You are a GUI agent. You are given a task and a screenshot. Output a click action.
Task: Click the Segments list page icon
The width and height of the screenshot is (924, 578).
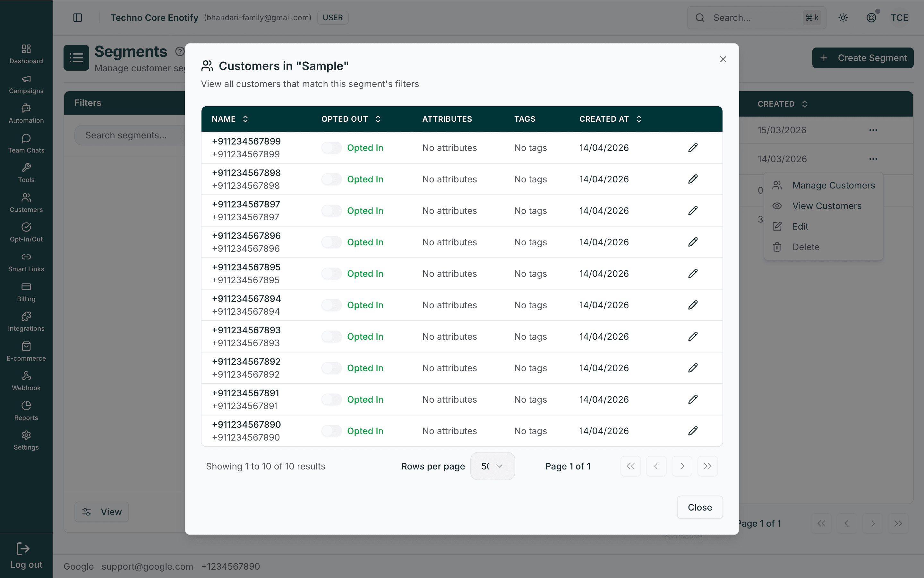click(x=76, y=58)
